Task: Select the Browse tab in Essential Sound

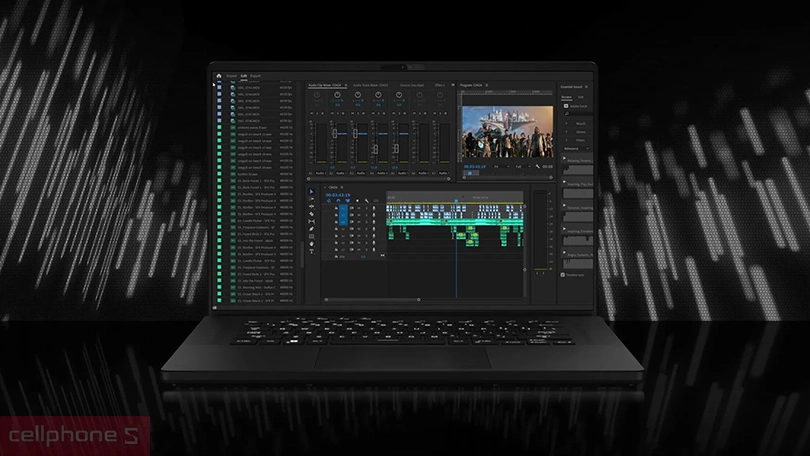Action: (566, 97)
